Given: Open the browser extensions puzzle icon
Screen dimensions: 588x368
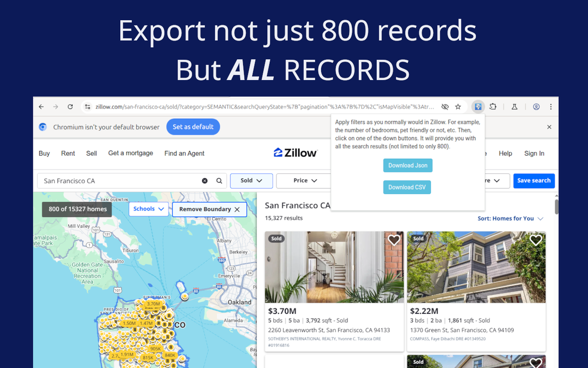Looking at the screenshot, I should tap(493, 107).
